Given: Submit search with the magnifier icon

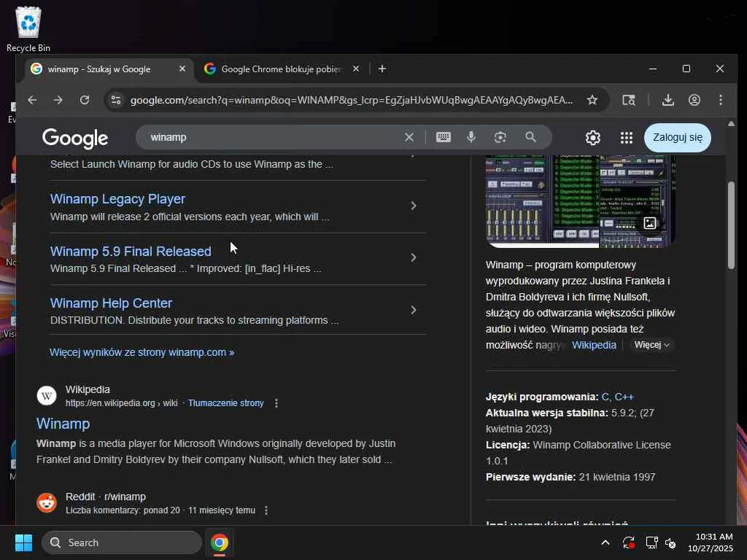Looking at the screenshot, I should 531,137.
